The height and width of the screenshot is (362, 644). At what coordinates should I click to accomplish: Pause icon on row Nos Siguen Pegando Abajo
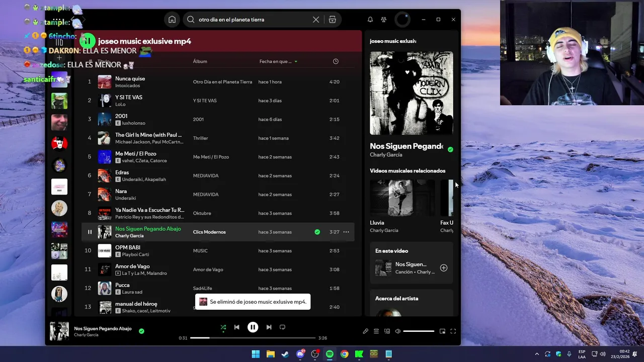[x=90, y=232]
